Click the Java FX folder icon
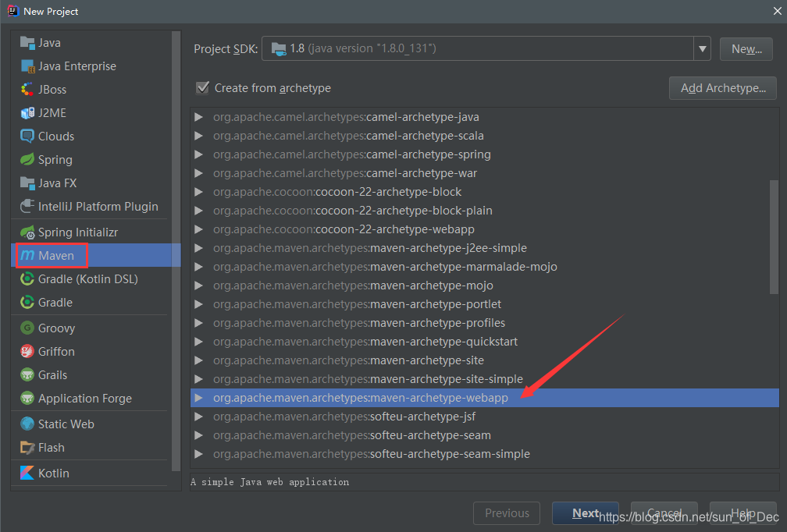Image resolution: width=787 pixels, height=532 pixels. coord(27,183)
